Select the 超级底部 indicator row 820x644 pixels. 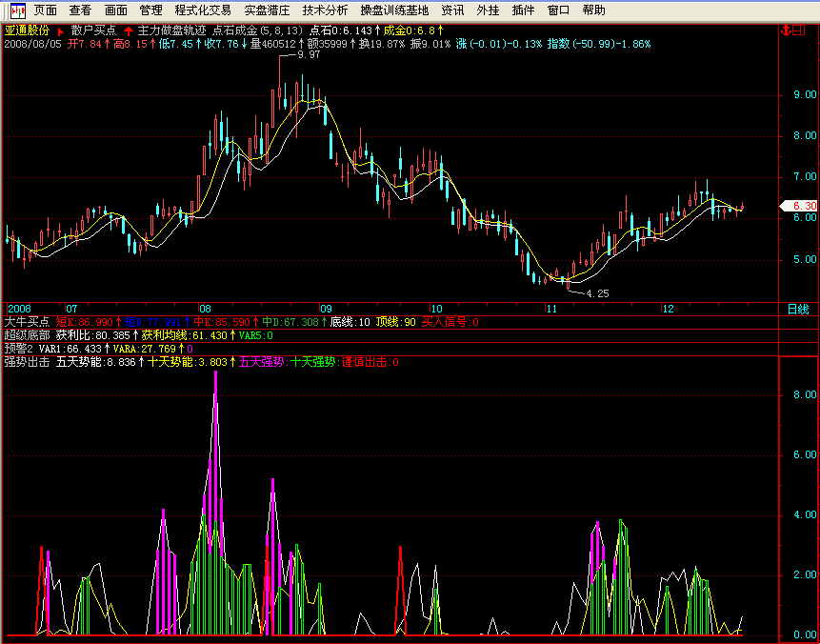click(27, 335)
